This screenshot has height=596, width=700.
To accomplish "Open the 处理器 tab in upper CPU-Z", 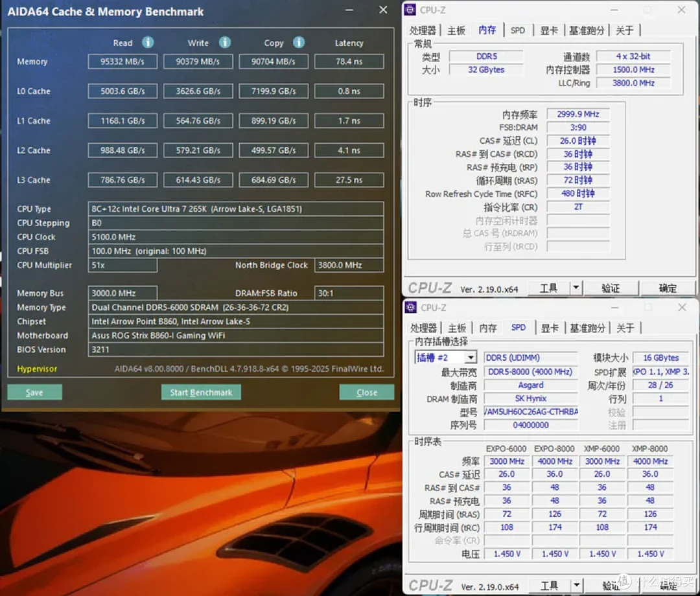I will (x=423, y=30).
